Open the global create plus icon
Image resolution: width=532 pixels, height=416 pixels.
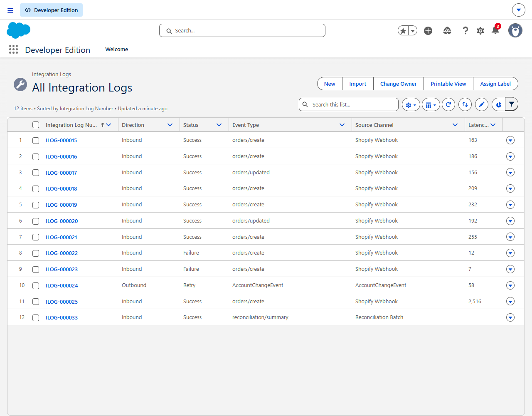[x=428, y=31]
